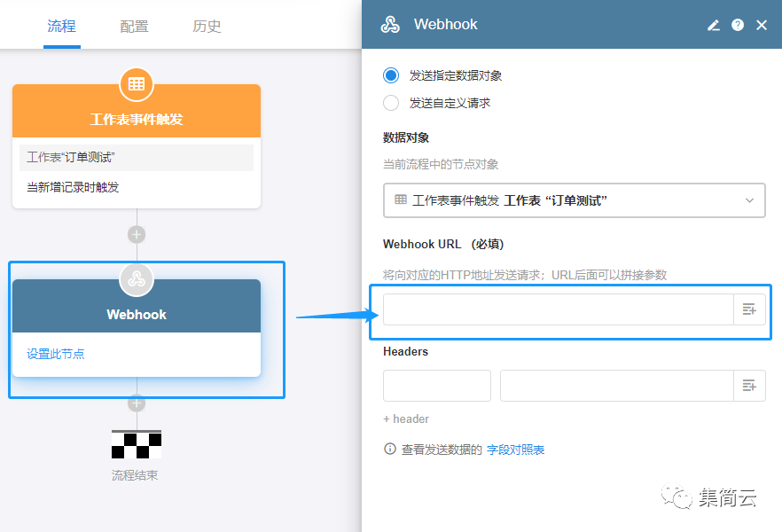Open help for the Webhook panel
The width and height of the screenshot is (782, 532).
pyautogui.click(x=737, y=25)
